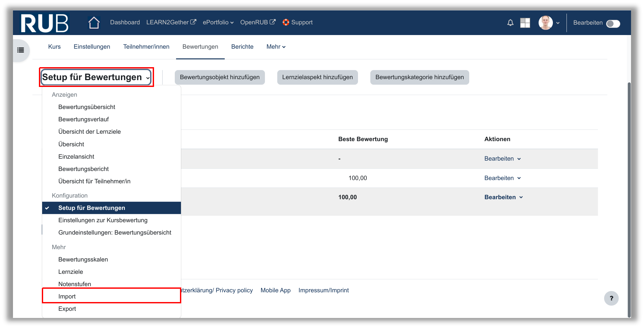Select Import from the dropdown list
Viewport: 644px width, 328px height.
(67, 296)
